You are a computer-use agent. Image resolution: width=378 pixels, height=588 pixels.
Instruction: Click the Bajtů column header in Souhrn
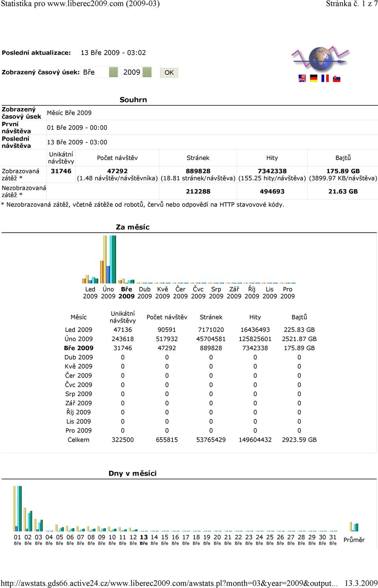(x=343, y=158)
